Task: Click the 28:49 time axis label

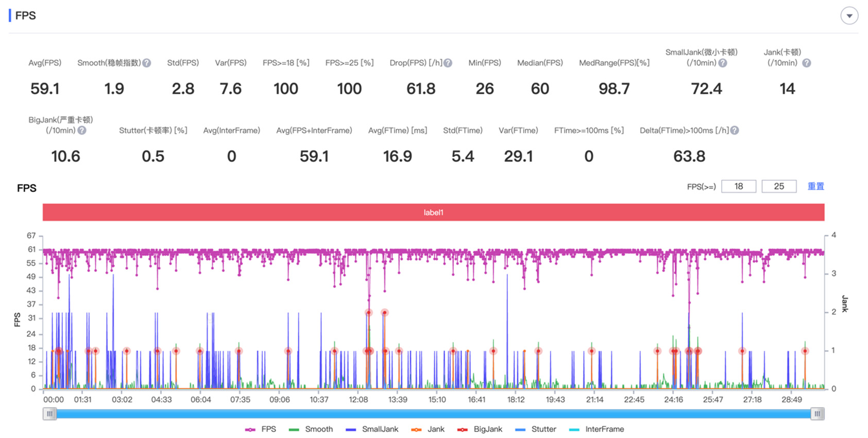Action: coord(792,400)
